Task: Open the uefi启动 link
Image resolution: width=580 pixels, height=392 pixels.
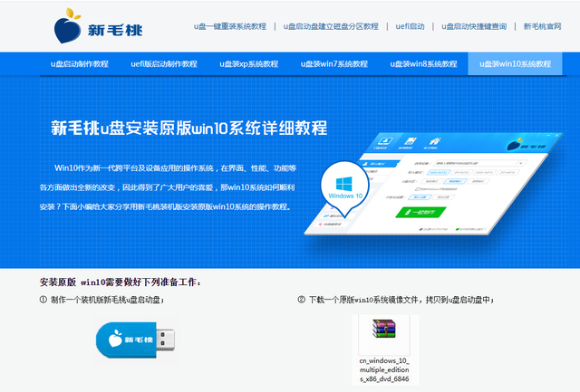Action: tap(410, 26)
